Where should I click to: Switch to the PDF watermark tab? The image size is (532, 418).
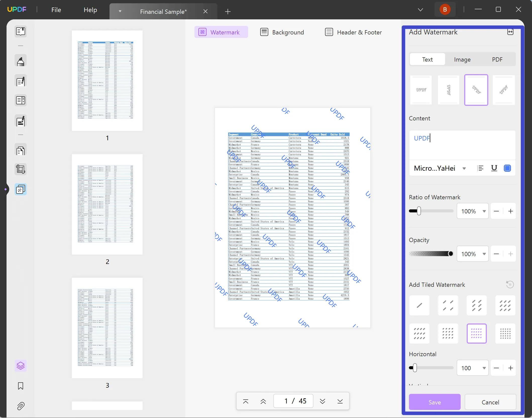point(497,59)
